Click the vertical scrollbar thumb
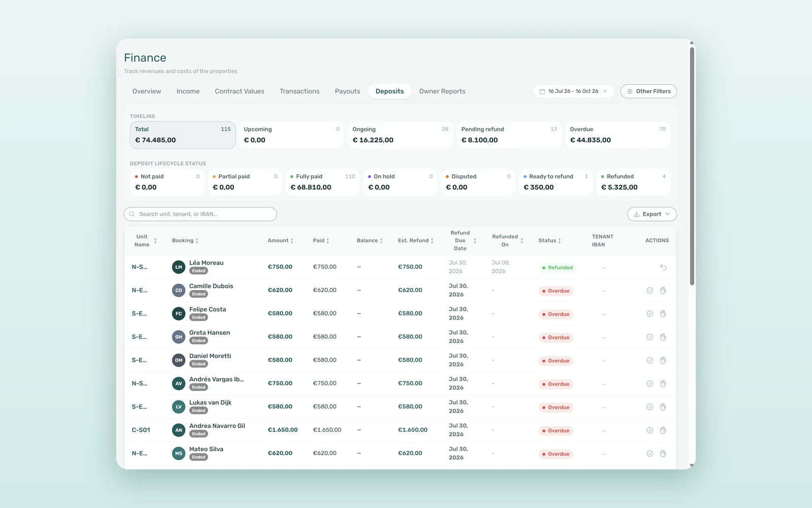The width and height of the screenshot is (812, 508). point(692,166)
